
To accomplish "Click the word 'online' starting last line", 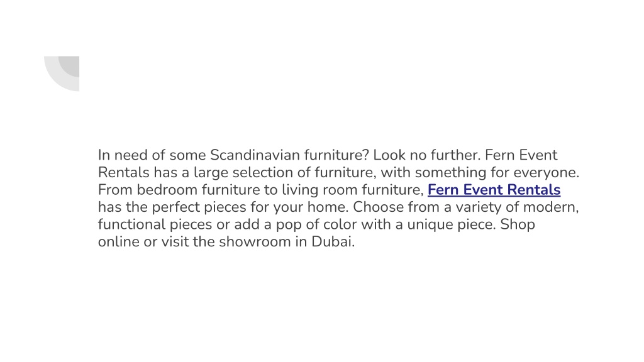I will tap(118, 241).
